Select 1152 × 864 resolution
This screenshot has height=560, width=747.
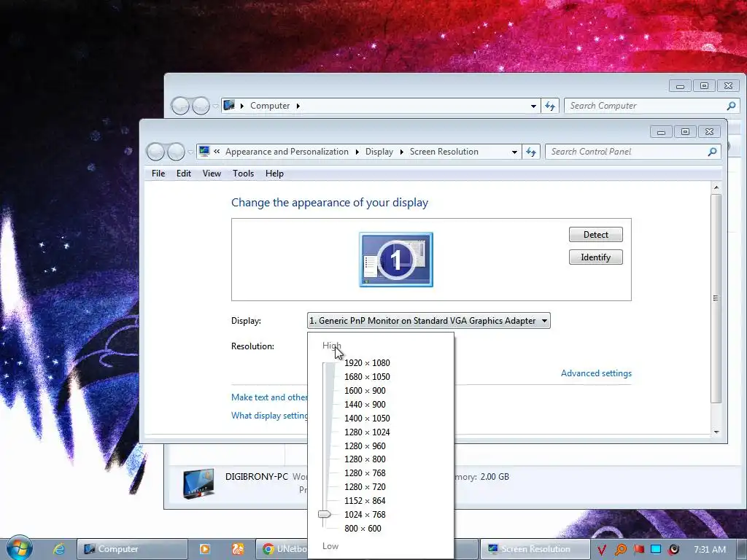(x=365, y=500)
